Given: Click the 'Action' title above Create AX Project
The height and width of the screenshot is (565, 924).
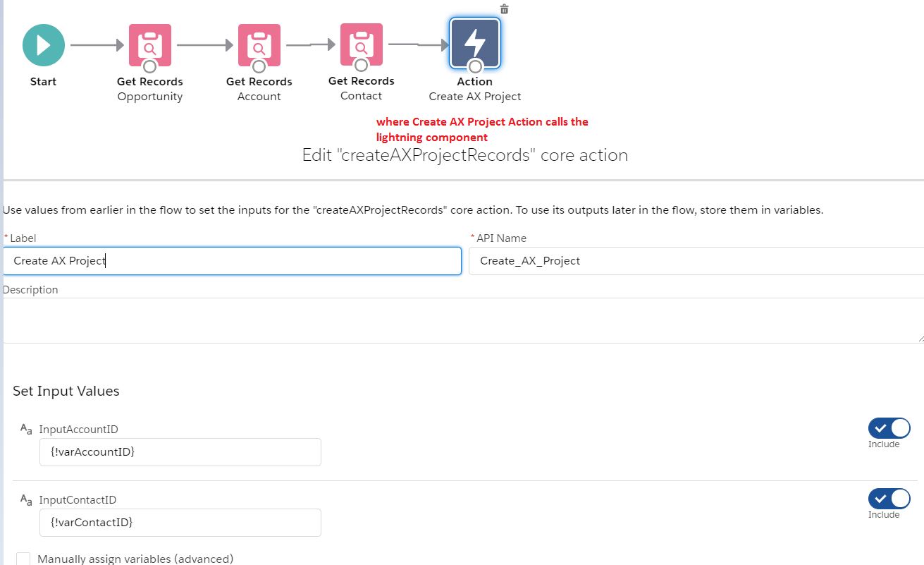Looking at the screenshot, I should (475, 82).
